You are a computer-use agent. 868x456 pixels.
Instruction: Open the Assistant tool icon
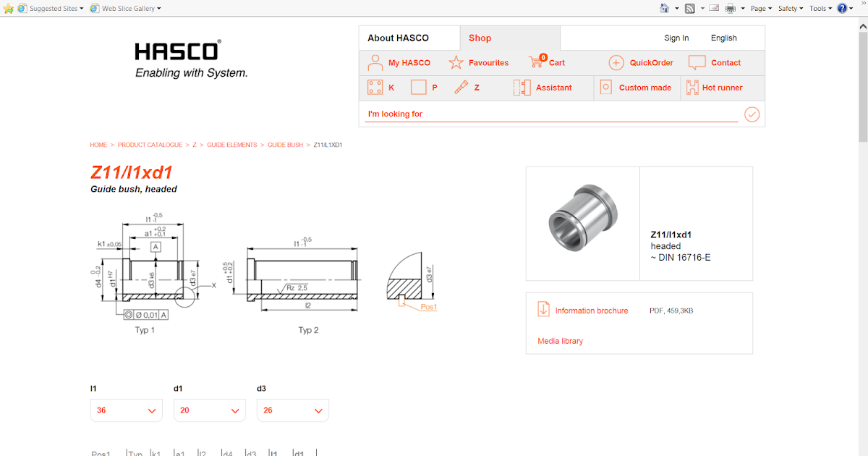(x=522, y=87)
